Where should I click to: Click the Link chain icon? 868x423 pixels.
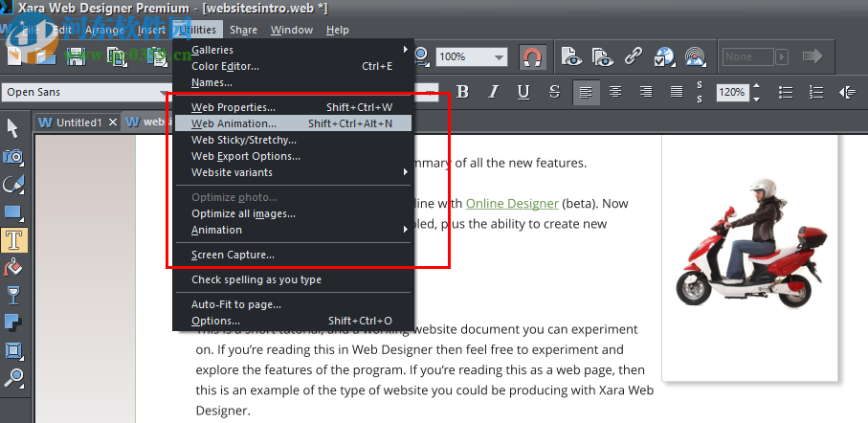coord(633,56)
